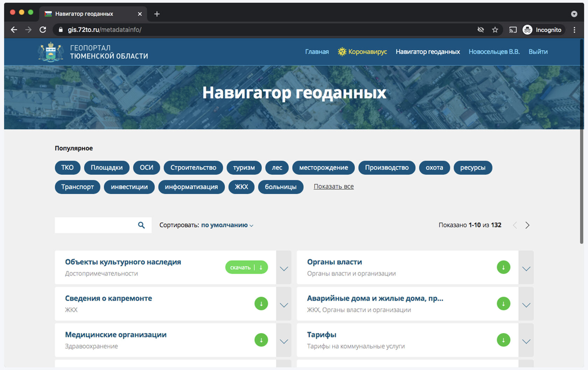Viewport: 588px width, 370px height.
Task: Select the информатизация tag
Action: (191, 187)
